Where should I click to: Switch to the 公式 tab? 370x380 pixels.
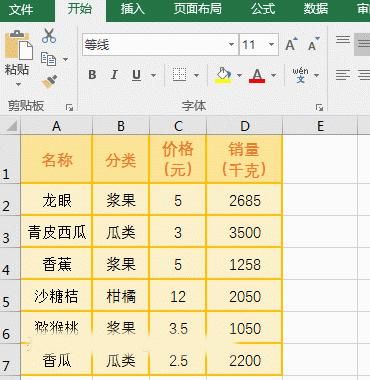coord(263,9)
